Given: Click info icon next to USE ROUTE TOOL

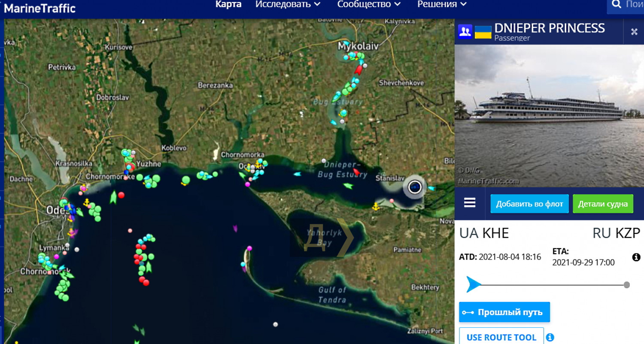Looking at the screenshot, I should coord(550,338).
